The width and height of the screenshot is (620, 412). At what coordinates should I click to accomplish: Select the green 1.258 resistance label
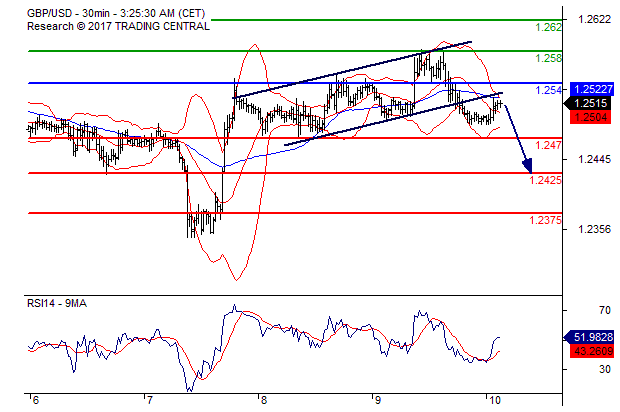(x=548, y=59)
